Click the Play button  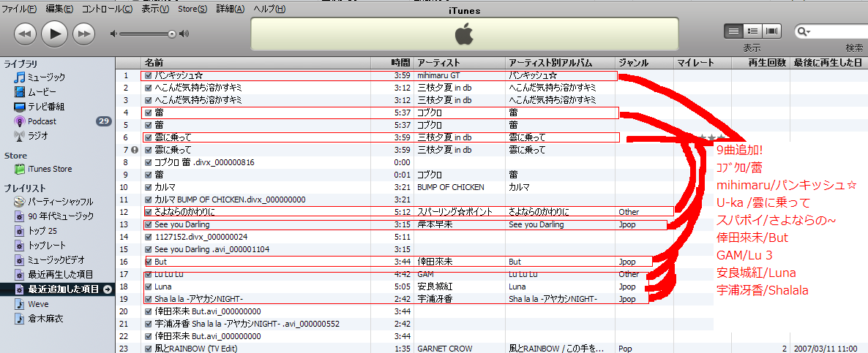click(54, 34)
